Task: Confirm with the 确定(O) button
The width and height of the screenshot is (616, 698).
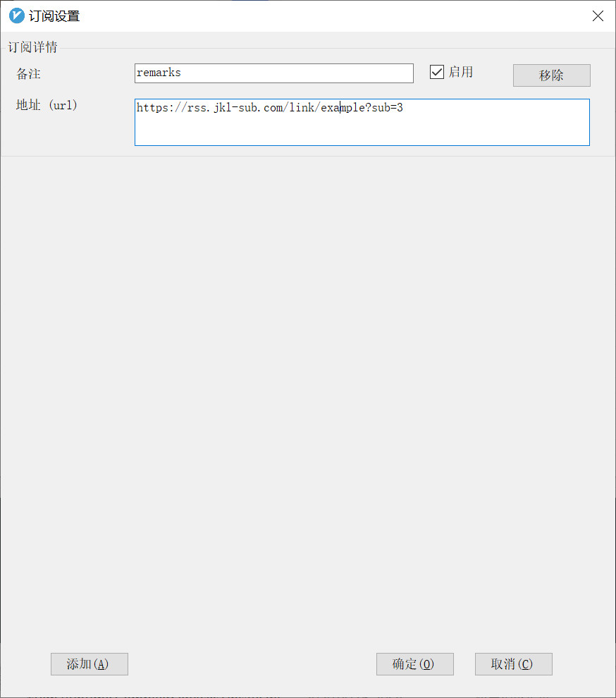Action: click(415, 663)
